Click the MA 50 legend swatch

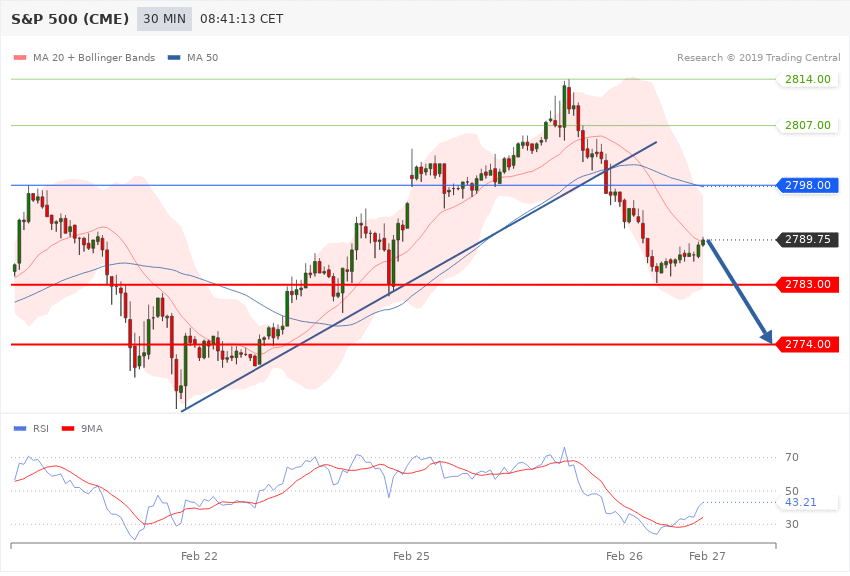(174, 57)
